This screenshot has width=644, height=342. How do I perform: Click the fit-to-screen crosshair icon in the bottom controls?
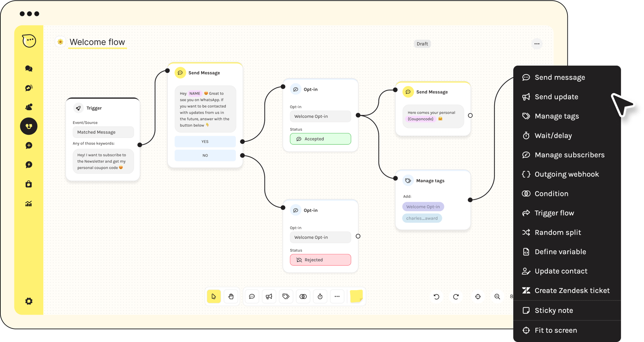click(x=478, y=297)
